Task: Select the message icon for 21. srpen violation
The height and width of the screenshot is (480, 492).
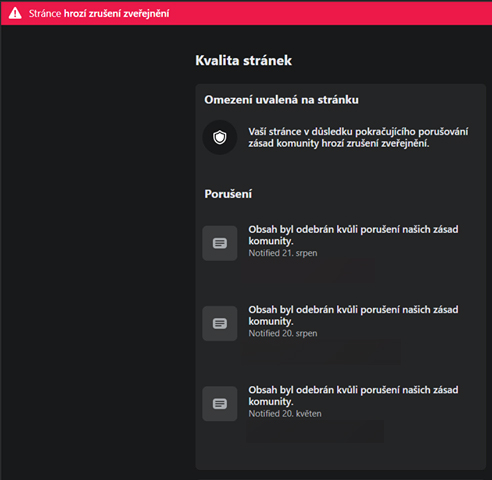Action: [220, 243]
